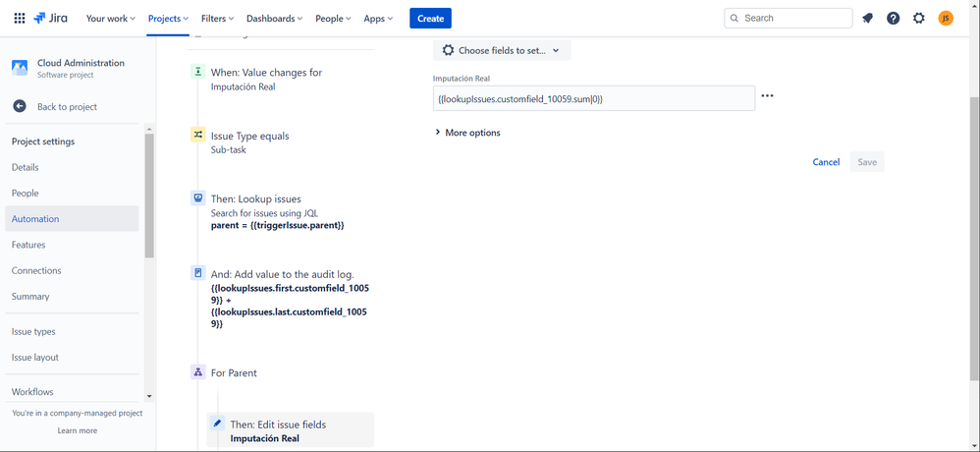
Task: Click the Search field
Action: tap(789, 18)
